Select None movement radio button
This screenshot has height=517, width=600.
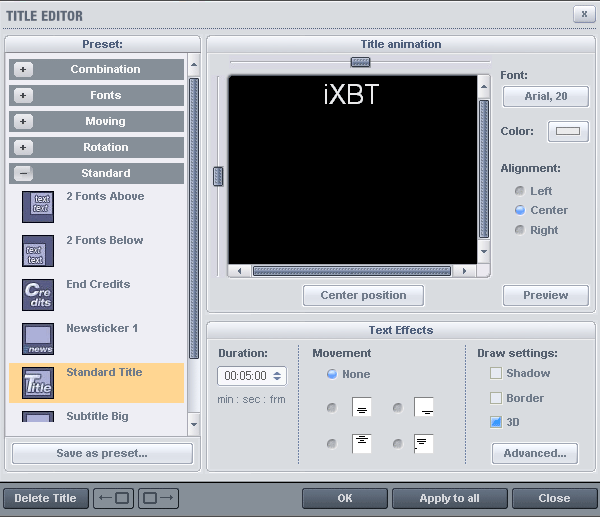(x=332, y=374)
